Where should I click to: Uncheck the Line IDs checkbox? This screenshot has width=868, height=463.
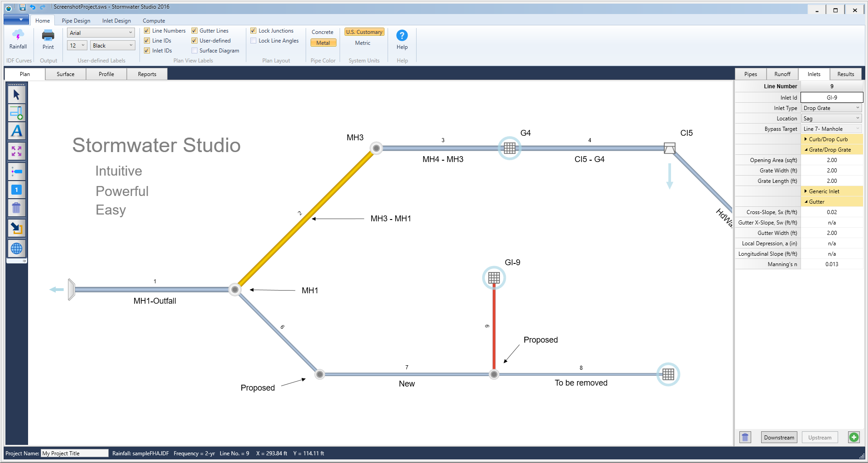[147, 41]
